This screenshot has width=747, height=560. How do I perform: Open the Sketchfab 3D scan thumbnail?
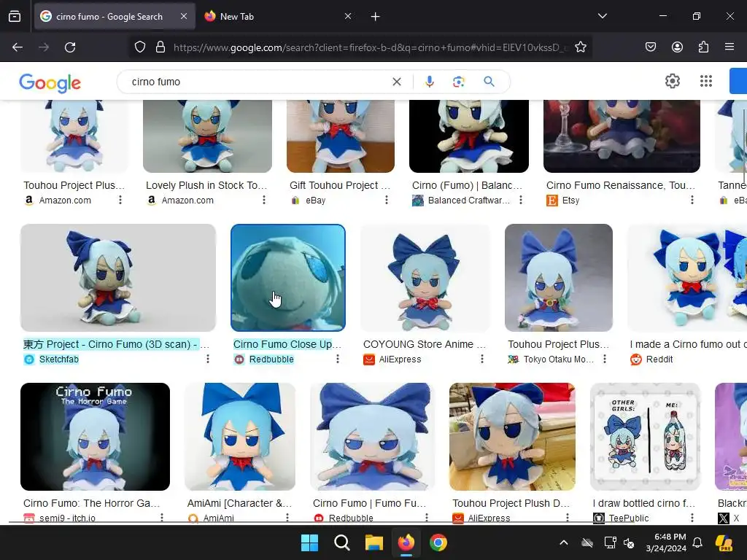[118, 278]
